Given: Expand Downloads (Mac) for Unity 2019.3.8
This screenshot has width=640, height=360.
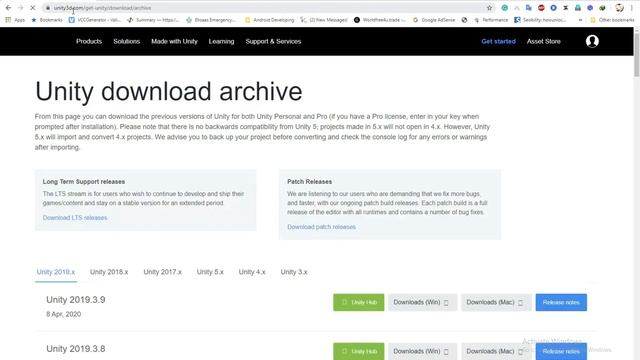Looking at the screenshot, I should (496, 351).
